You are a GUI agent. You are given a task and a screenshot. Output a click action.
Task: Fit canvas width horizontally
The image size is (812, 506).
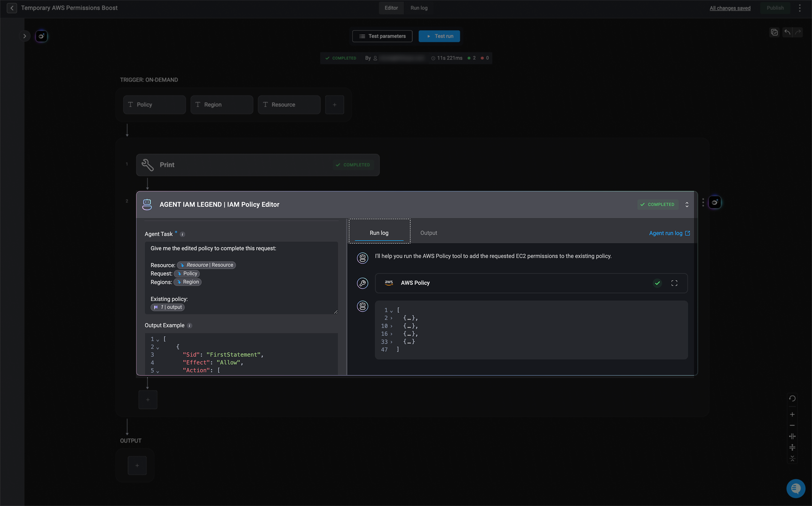792,436
